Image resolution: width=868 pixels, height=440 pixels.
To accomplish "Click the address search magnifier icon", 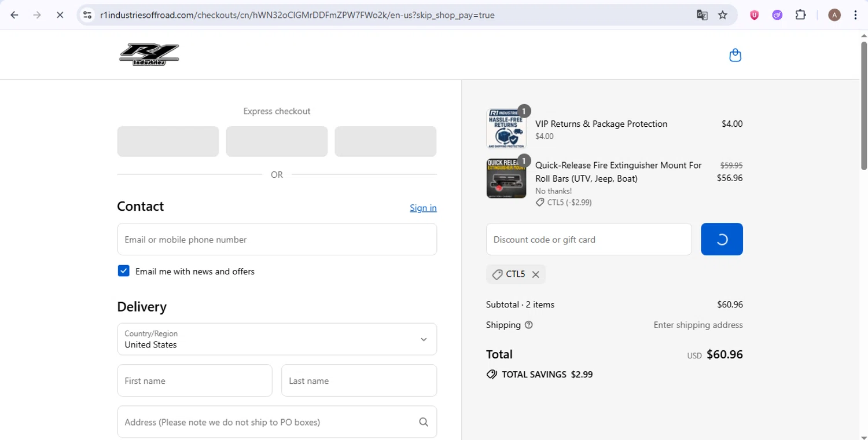I will pos(424,422).
